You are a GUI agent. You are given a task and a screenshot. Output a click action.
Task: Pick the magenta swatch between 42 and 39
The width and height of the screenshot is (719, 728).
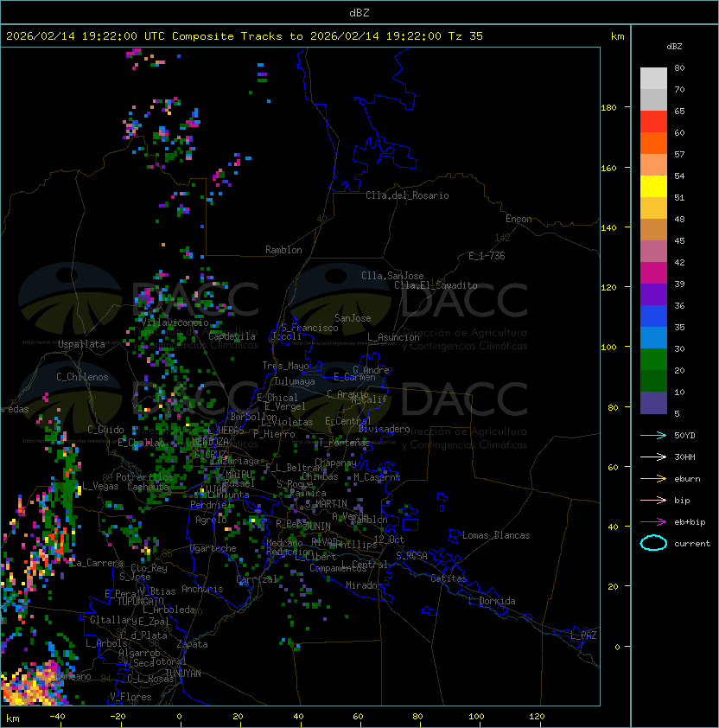(653, 273)
